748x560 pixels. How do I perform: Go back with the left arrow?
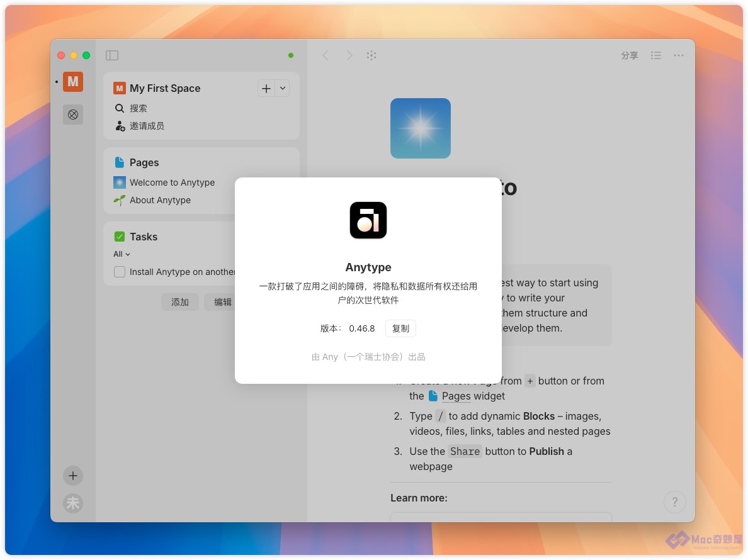(x=326, y=55)
